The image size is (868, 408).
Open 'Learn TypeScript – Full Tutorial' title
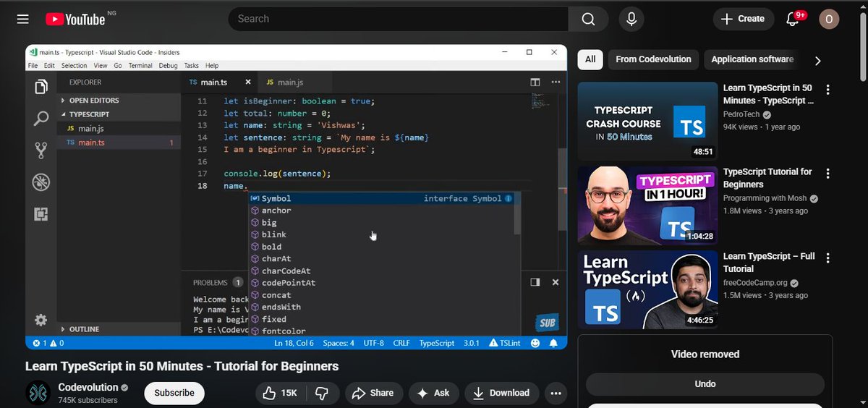click(769, 263)
